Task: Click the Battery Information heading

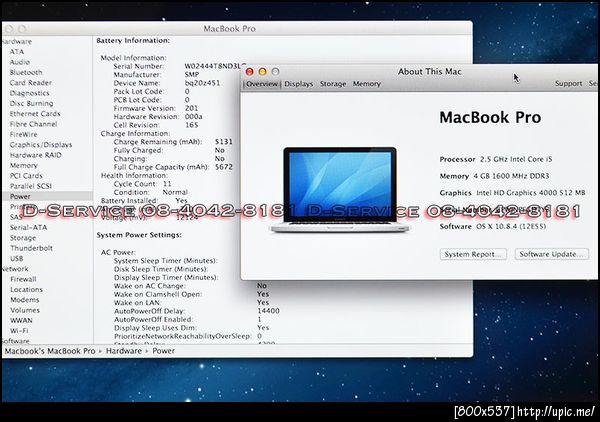Action: 133,41
